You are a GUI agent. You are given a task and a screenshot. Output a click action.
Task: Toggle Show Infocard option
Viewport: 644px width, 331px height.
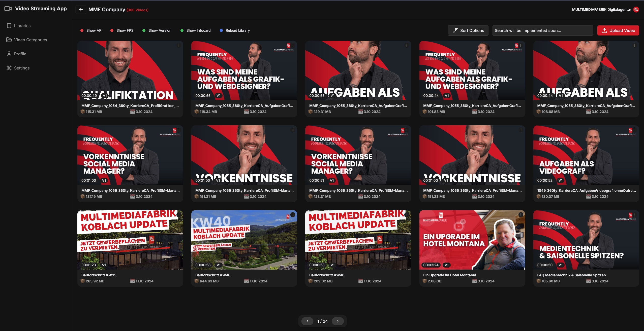click(195, 30)
